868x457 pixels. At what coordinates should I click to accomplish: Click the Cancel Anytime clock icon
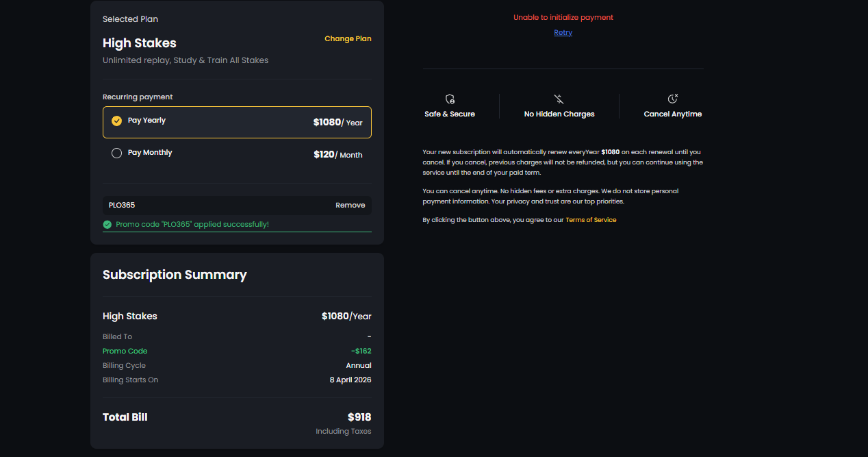[672, 99]
